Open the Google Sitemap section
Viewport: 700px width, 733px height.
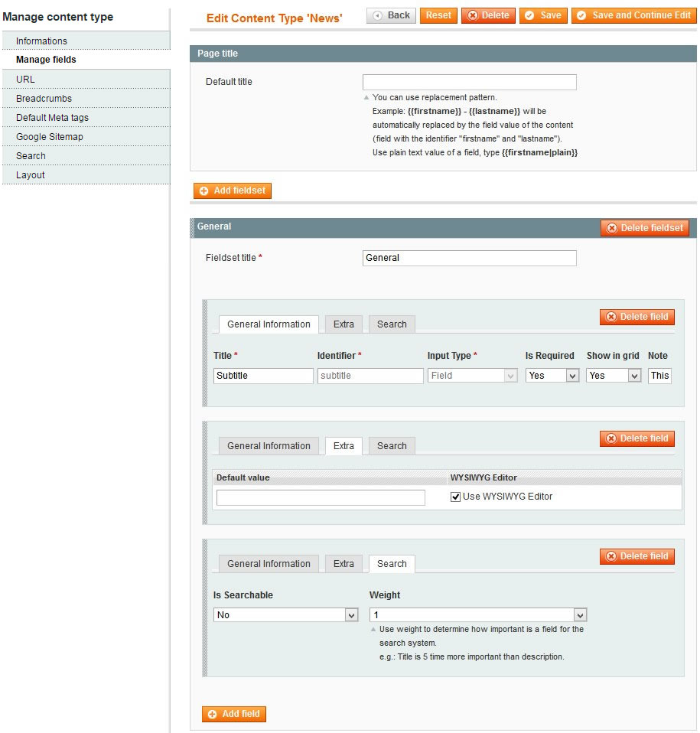click(86, 137)
